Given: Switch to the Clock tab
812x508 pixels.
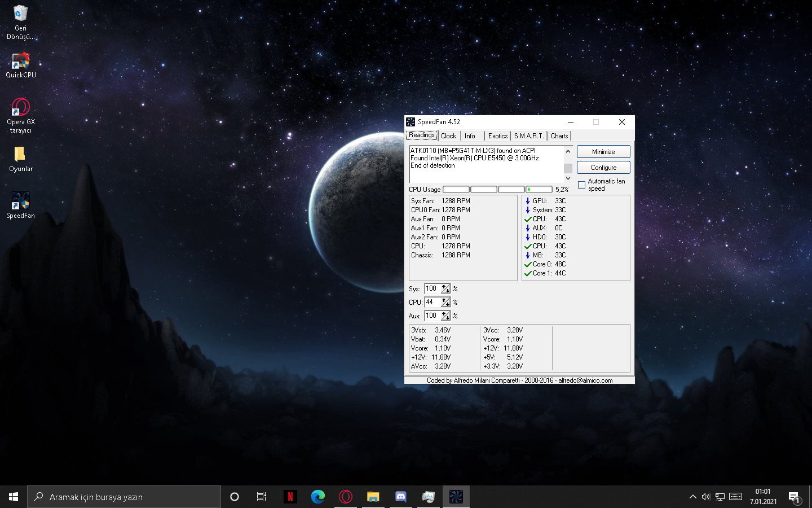Looking at the screenshot, I should 448,136.
